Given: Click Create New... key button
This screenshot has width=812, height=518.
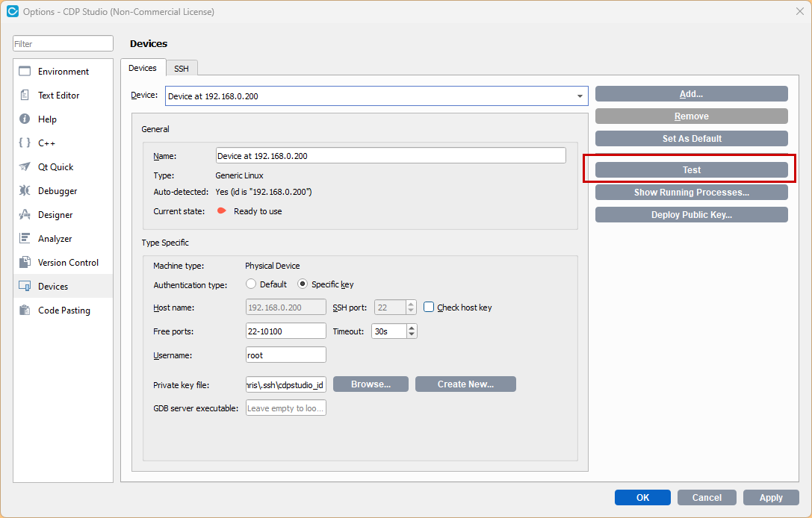Looking at the screenshot, I should [465, 384].
